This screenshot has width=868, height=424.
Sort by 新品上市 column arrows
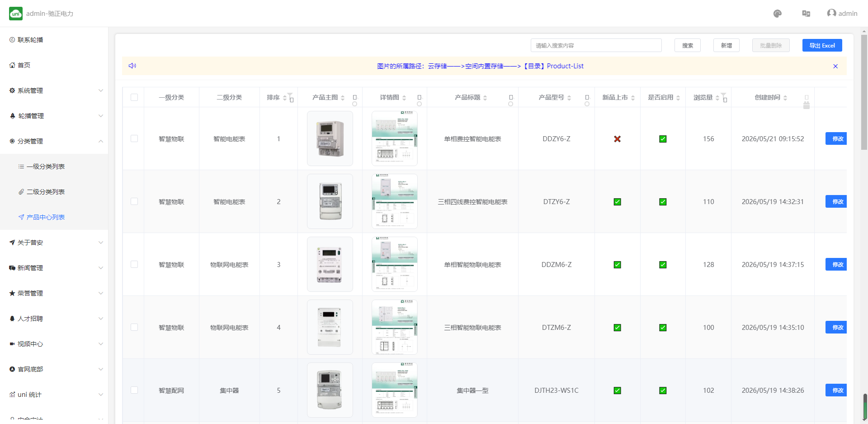pos(633,98)
